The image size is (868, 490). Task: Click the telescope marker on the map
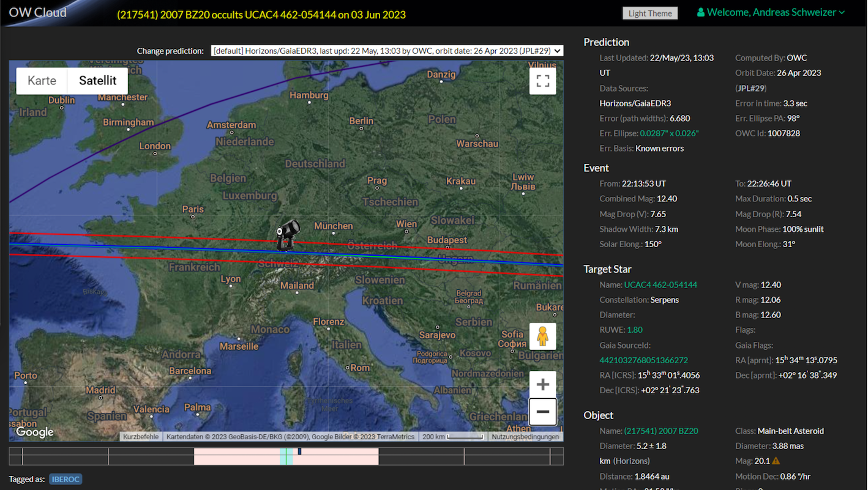286,235
